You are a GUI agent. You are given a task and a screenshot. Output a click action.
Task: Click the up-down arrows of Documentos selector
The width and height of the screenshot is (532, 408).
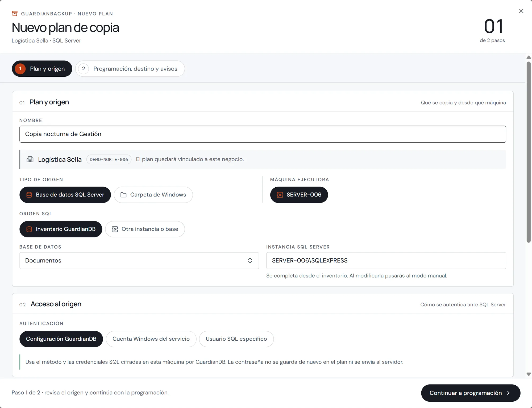tap(250, 261)
